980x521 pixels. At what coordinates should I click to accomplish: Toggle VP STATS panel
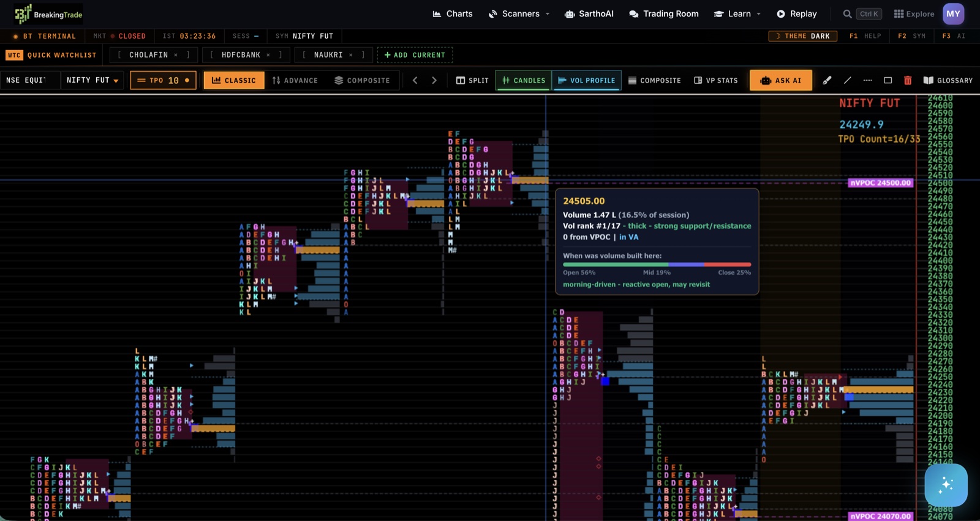715,80
